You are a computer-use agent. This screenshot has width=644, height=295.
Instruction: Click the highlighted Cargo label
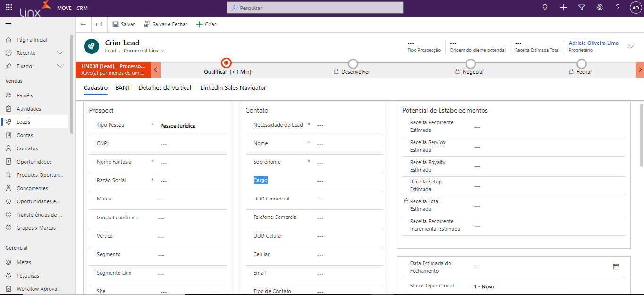[x=261, y=181]
